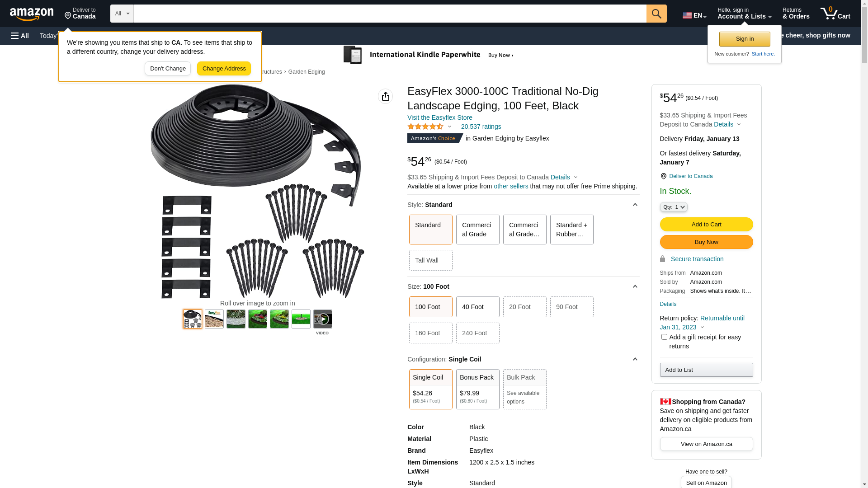
Task: Click the star rating icon
Action: (x=425, y=127)
